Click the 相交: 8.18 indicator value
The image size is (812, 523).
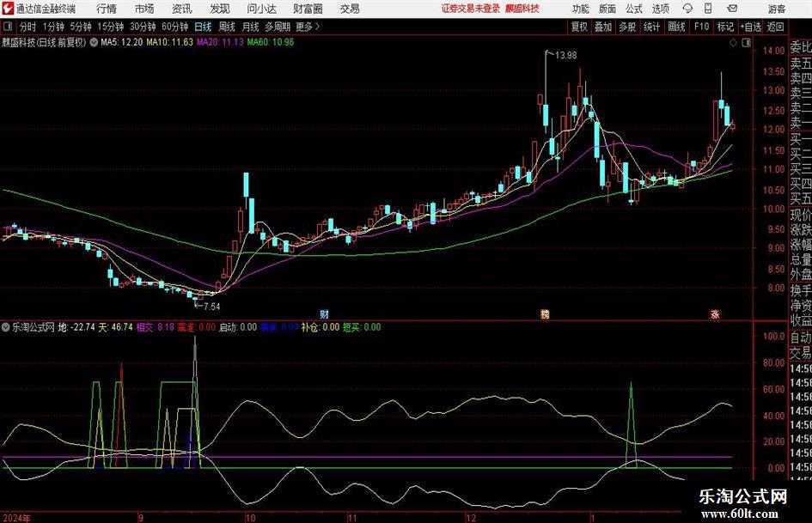tap(156, 327)
